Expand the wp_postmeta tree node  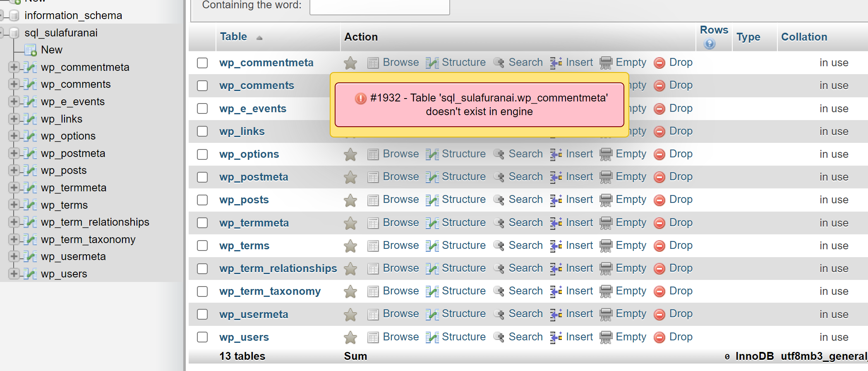click(x=14, y=153)
